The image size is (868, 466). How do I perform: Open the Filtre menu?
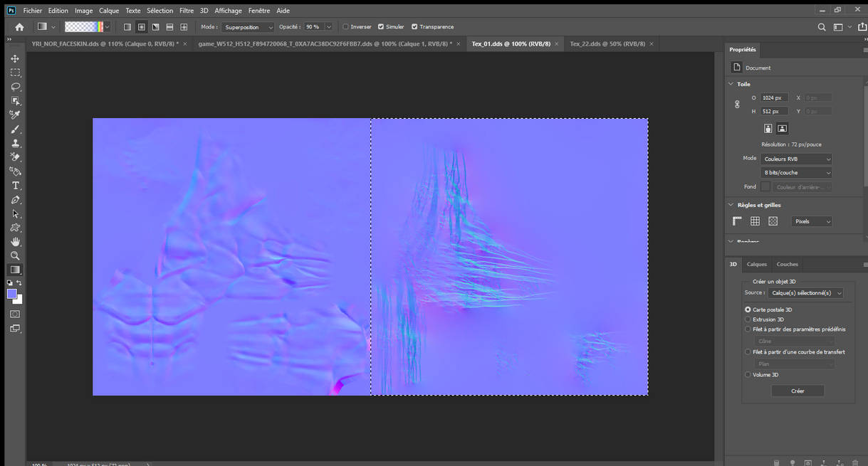tap(187, 11)
